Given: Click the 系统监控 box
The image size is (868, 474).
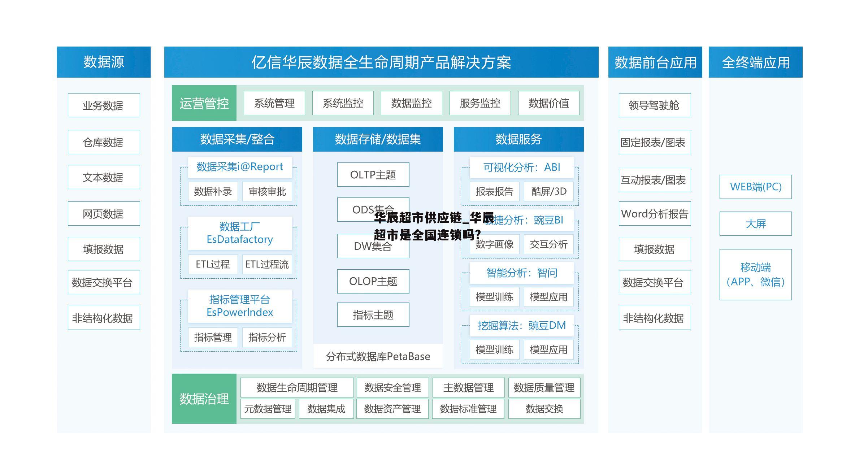Looking at the screenshot, I should point(343,103).
